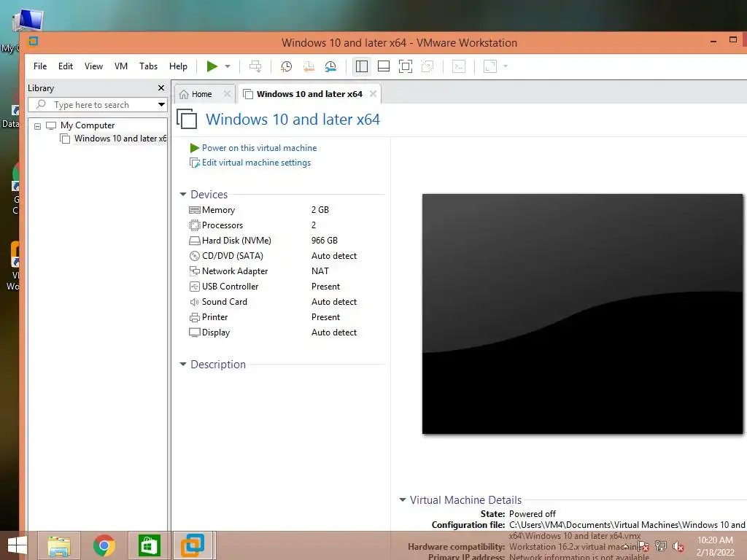Click the green Power On toolbar arrow
Screen dimensions: 747x560
pos(212,66)
